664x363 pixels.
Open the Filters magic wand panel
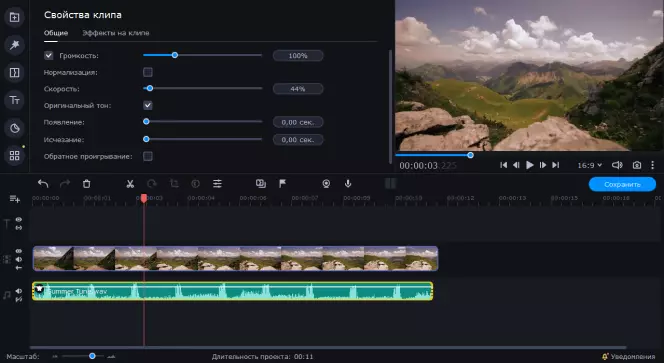(14, 45)
